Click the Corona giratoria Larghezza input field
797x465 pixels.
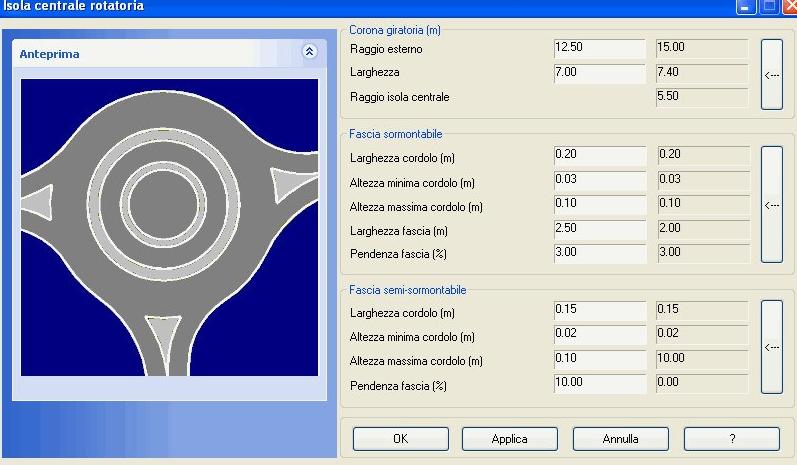[599, 73]
